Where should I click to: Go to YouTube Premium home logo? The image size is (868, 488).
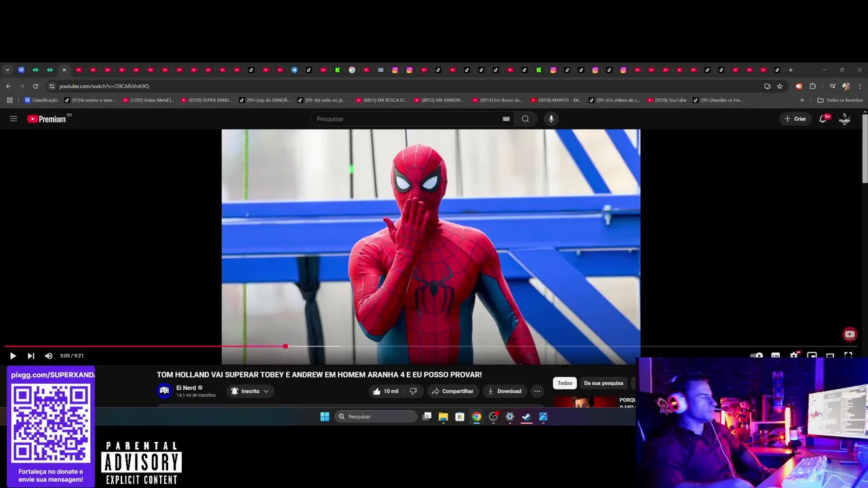(x=48, y=119)
